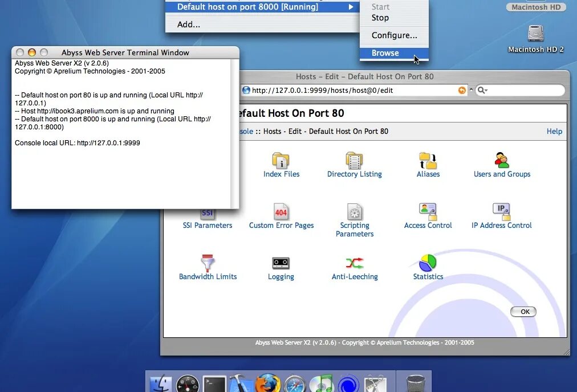
Task: Follow the SSI Parameters link
Action: (208, 225)
